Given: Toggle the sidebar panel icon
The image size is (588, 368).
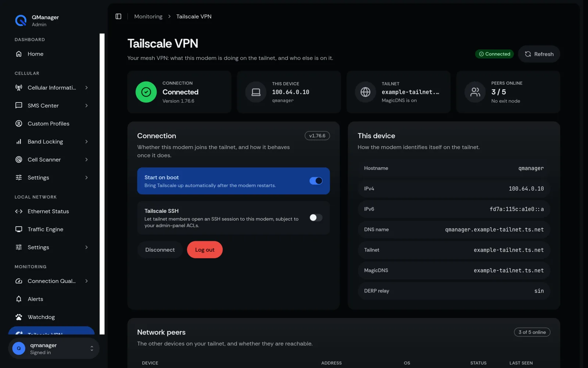Looking at the screenshot, I should pyautogui.click(x=118, y=16).
